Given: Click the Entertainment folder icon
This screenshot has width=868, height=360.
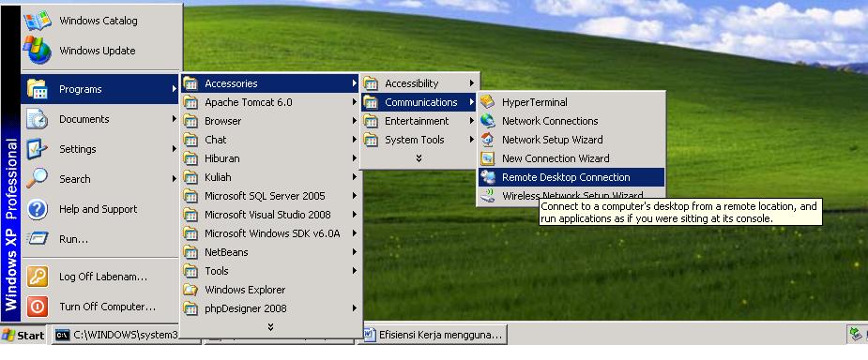Looking at the screenshot, I should click(x=371, y=121).
